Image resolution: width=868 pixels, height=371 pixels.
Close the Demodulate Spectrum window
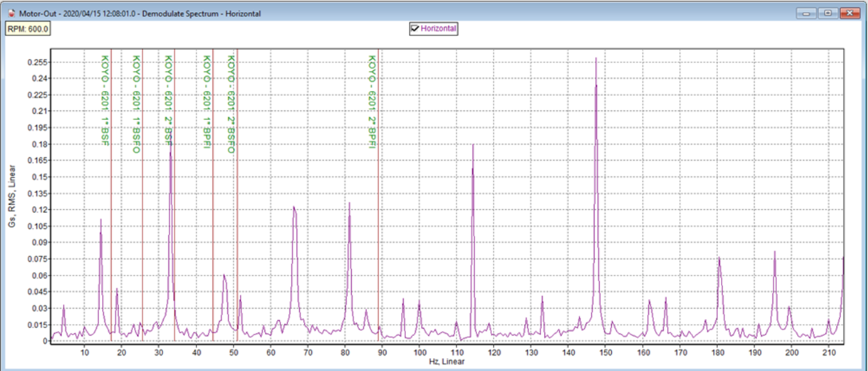pos(850,13)
